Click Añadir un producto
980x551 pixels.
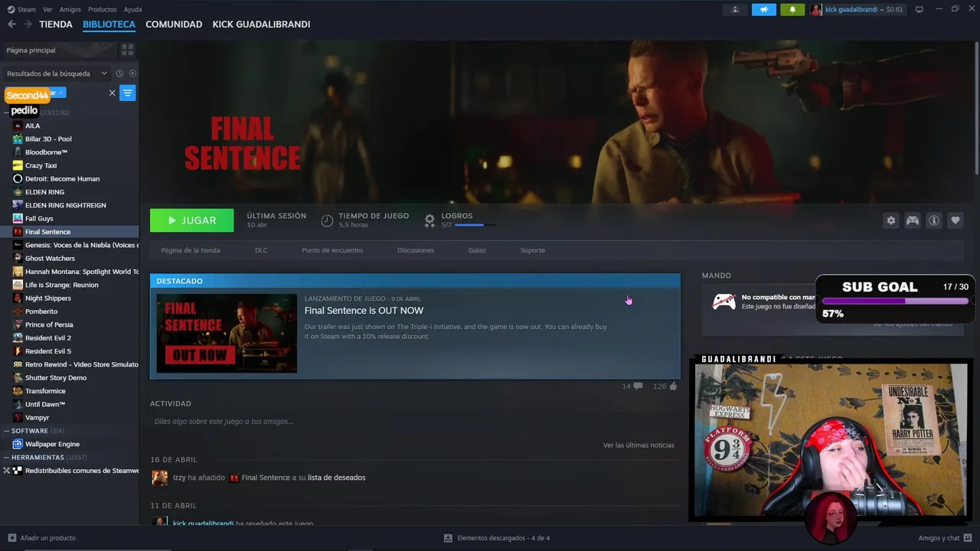(x=47, y=538)
